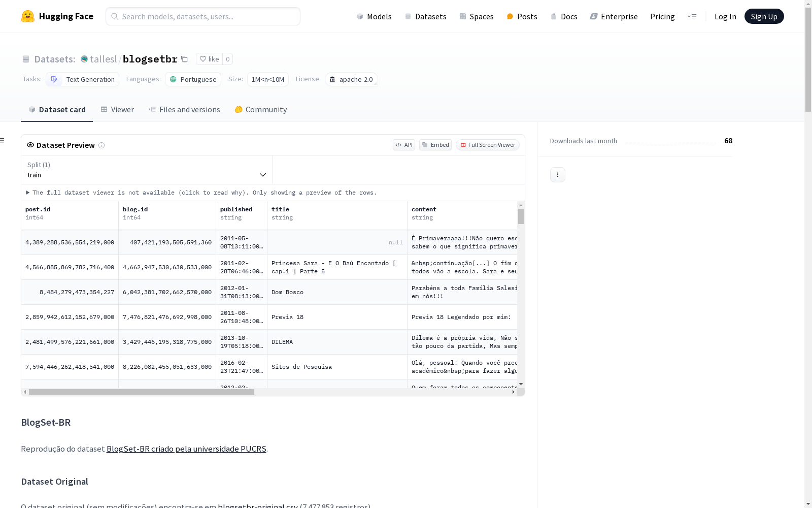Click the 1M<n<10M size tag
Image resolution: width=812 pixels, height=508 pixels.
point(268,79)
